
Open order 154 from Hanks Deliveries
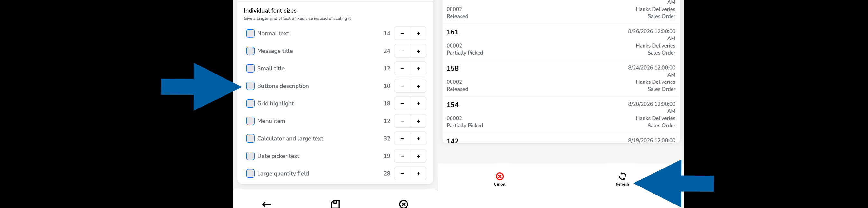(561, 115)
